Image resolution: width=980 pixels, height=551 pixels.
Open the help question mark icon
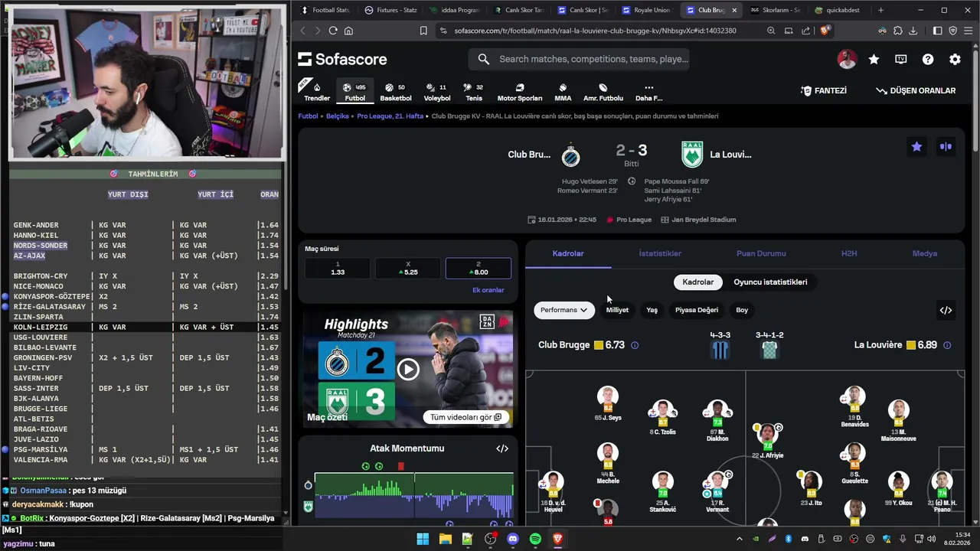tap(928, 59)
